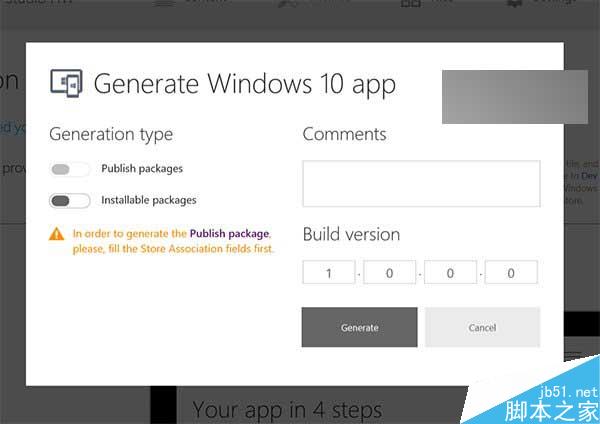Select the first Build version field showing 1
The image size is (600, 424).
pos(329,272)
